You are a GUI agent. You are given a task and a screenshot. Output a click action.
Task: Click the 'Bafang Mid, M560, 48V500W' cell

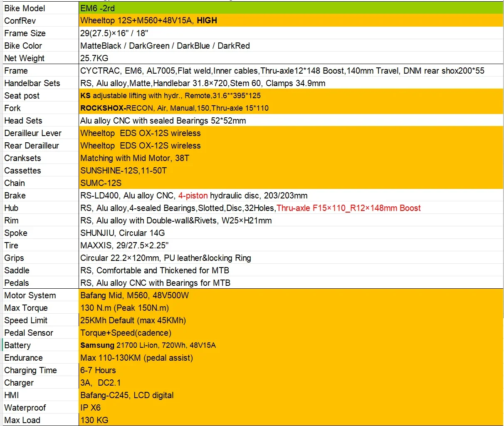point(291,295)
